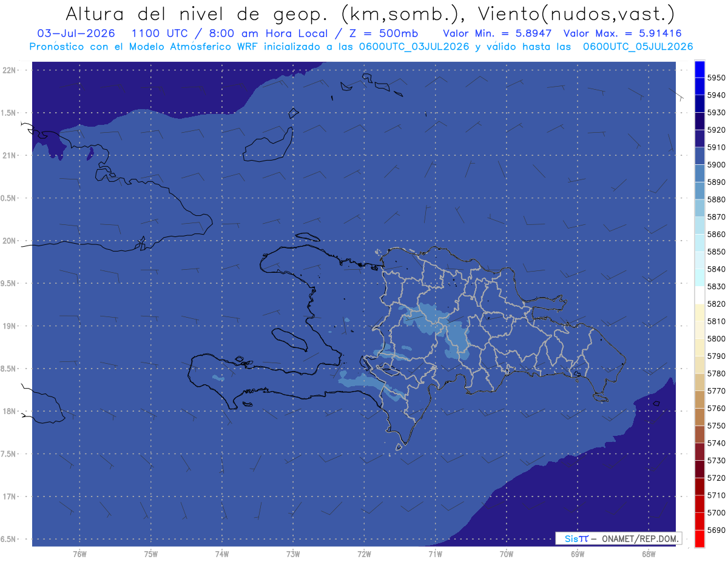The width and height of the screenshot is (728, 562).
Task: Click the '74W' longitude axis label
Action: coord(222,554)
